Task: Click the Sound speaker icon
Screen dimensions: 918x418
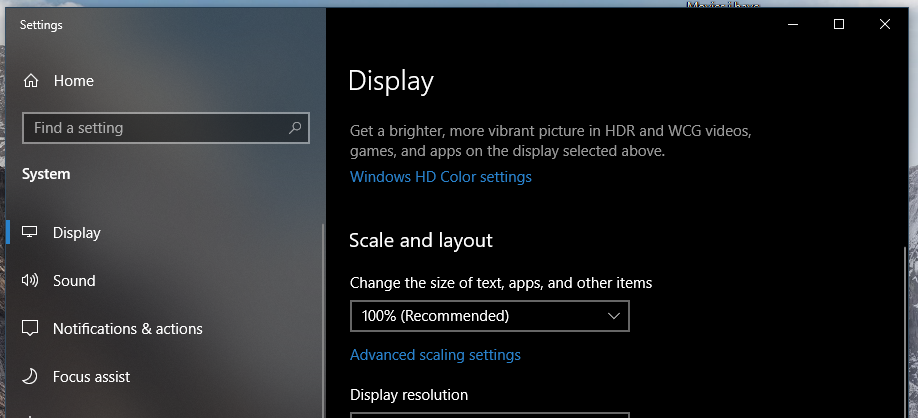Action: point(30,281)
